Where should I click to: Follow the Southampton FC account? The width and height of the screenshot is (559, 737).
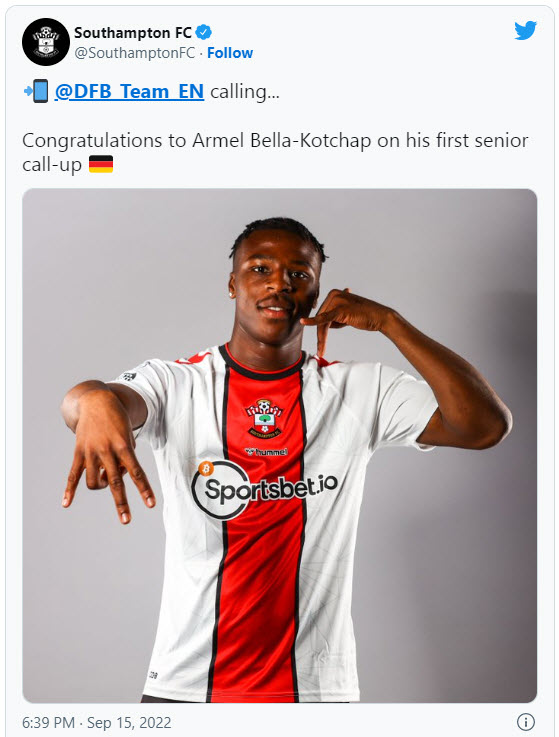[230, 53]
